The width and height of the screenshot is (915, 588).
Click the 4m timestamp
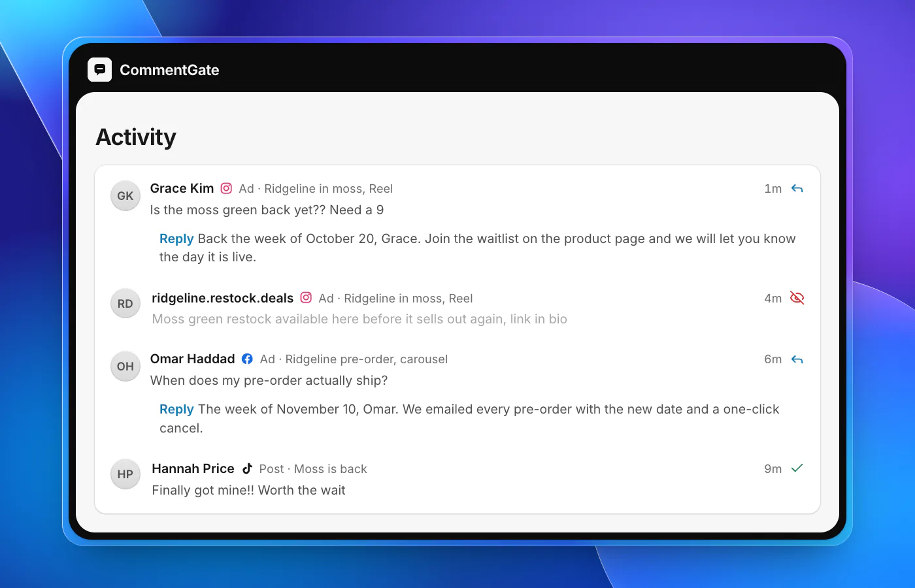(x=773, y=299)
